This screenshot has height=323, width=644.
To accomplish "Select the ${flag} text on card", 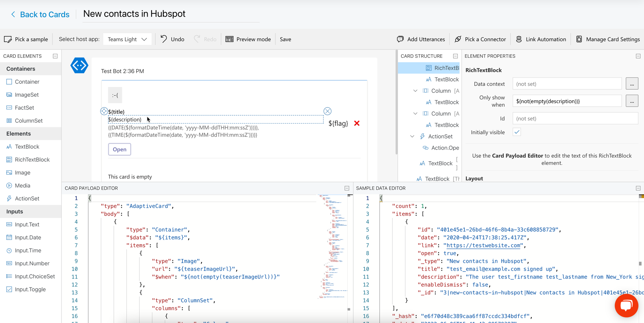I will click(x=338, y=123).
